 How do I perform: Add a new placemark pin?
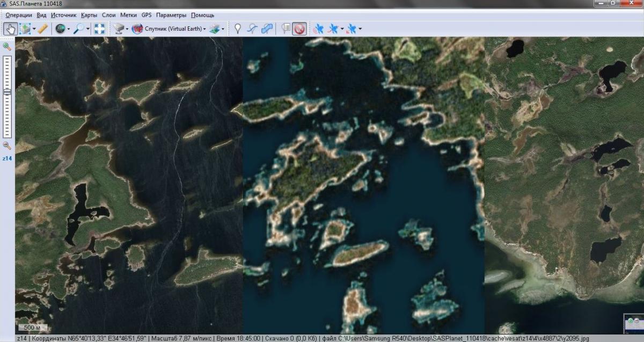pyautogui.click(x=237, y=29)
